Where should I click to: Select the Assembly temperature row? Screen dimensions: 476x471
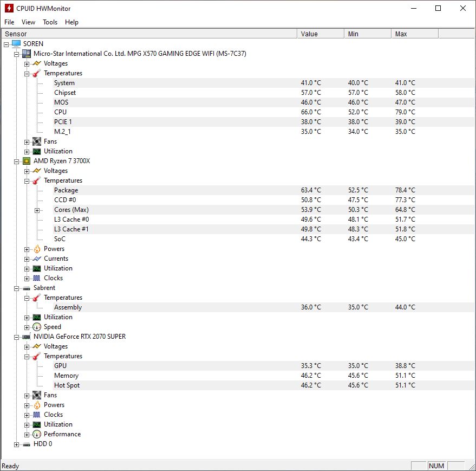(264, 307)
